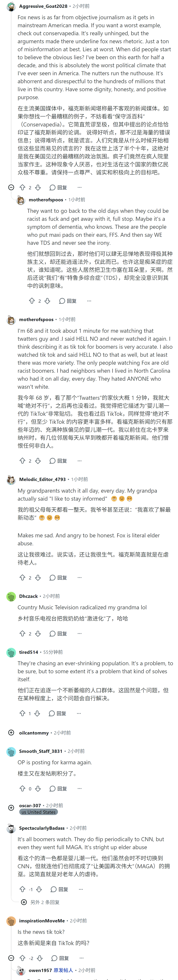Reply to Dhczack's comment
The width and height of the screenshot is (178, 980).
click(58, 633)
